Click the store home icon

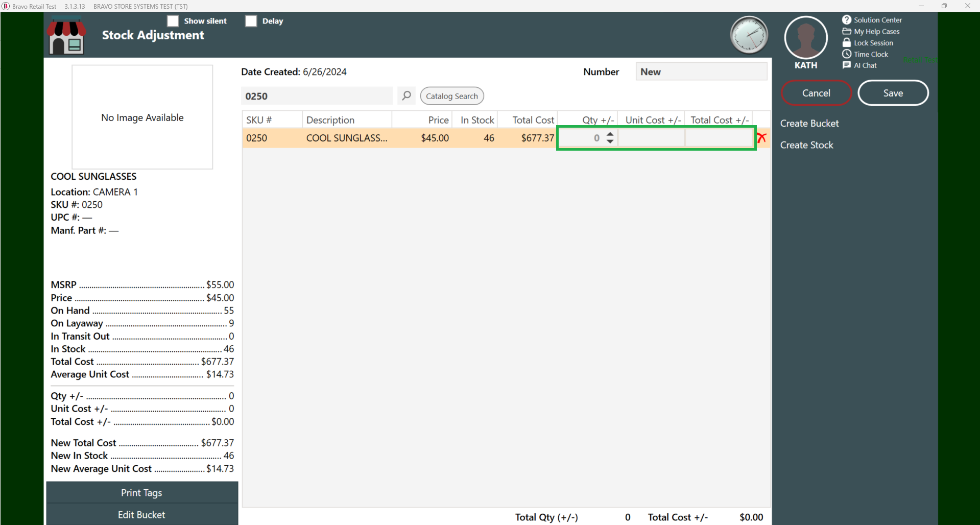click(x=66, y=35)
